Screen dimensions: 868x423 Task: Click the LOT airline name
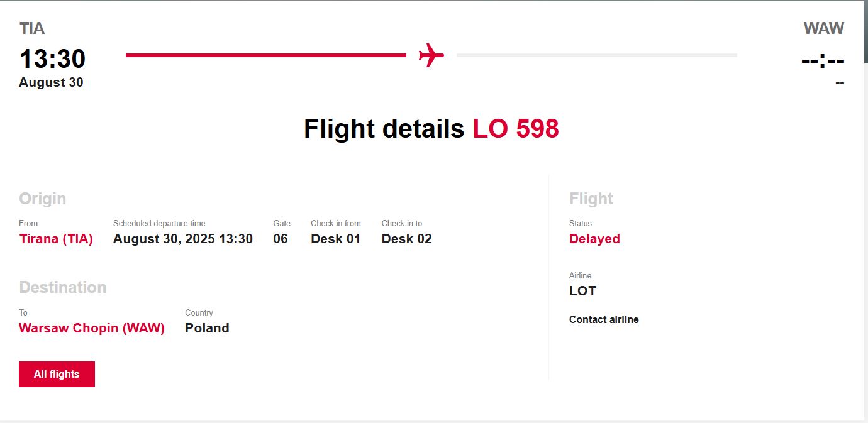(582, 291)
